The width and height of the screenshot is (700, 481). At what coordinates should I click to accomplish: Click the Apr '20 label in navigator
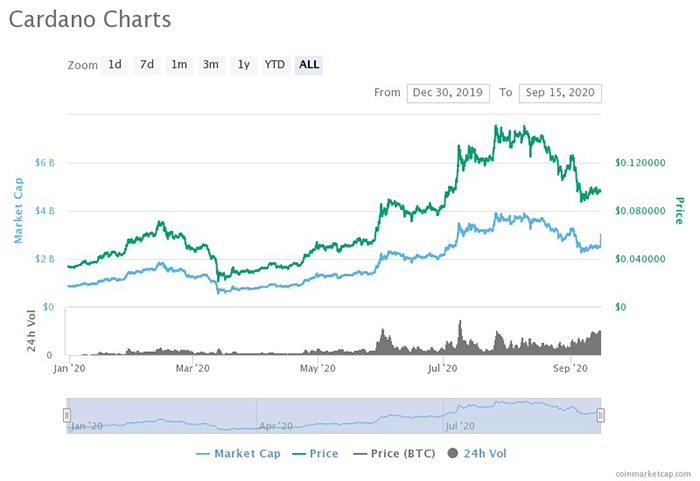pos(275,425)
